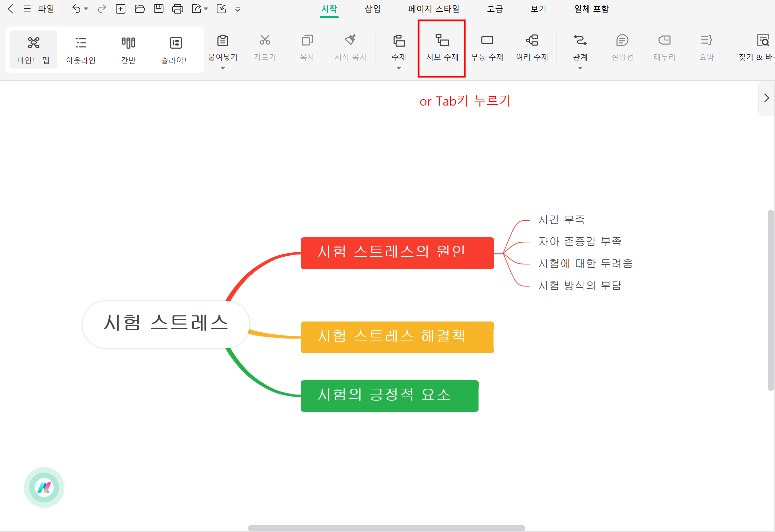Screen dimensions: 775x532
Task: Switch to 슬라이드 view mode
Action: pyautogui.click(x=176, y=50)
